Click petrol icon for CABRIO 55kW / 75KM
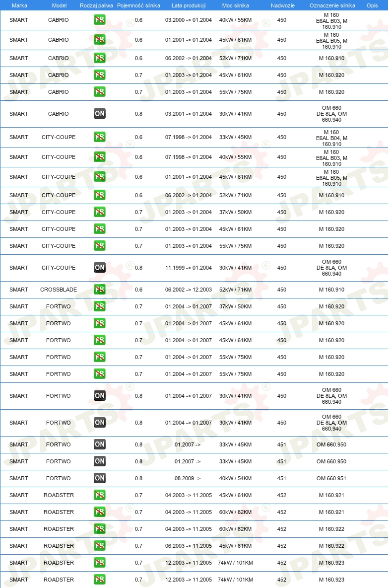The height and width of the screenshot is (588, 388). click(100, 92)
